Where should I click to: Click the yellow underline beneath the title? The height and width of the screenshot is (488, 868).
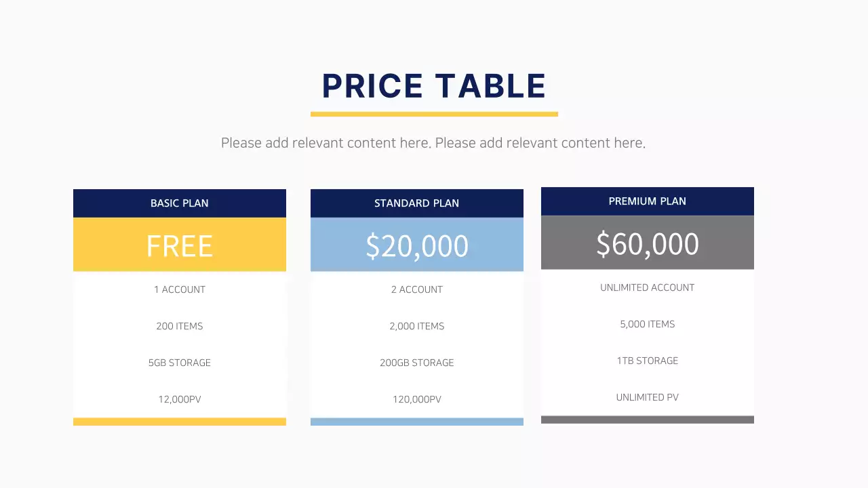tap(434, 114)
